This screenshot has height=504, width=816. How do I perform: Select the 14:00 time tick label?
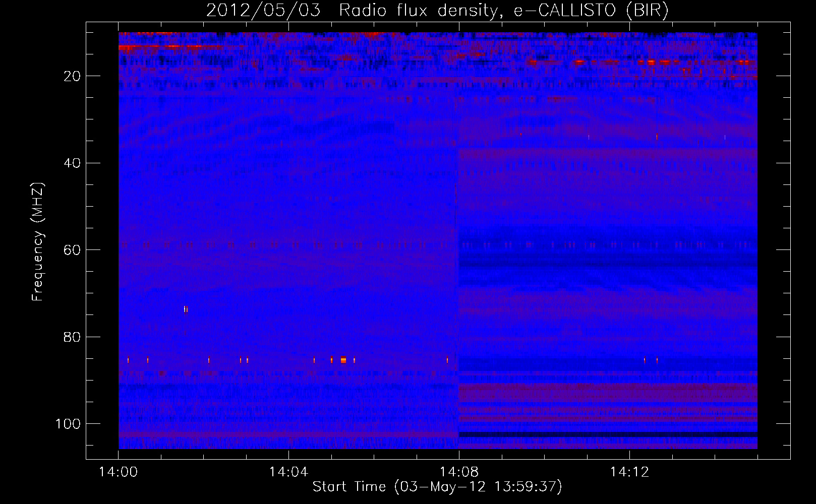119,472
